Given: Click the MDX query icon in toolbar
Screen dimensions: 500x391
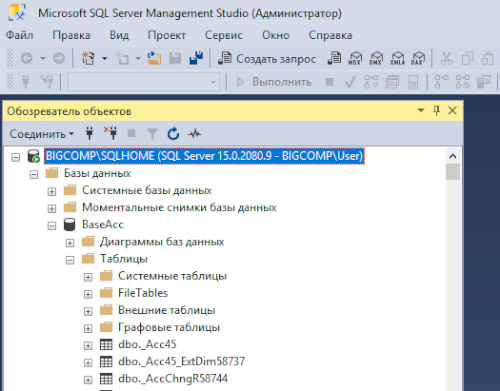Looking at the screenshot, I should click(x=355, y=59).
